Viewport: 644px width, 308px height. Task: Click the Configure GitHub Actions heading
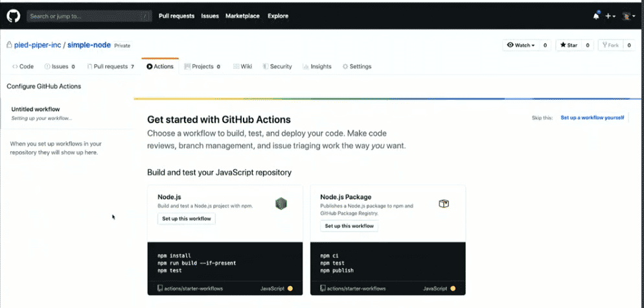tap(44, 86)
